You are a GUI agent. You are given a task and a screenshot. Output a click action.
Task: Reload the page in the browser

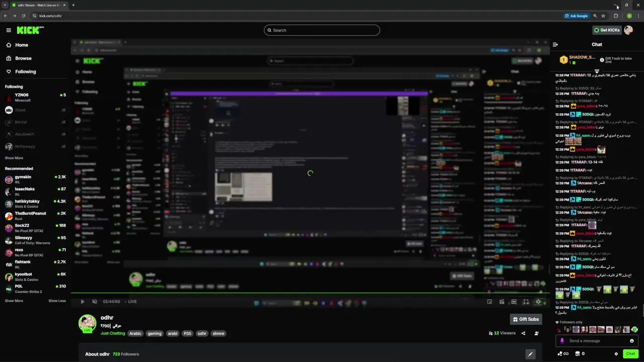23,16
